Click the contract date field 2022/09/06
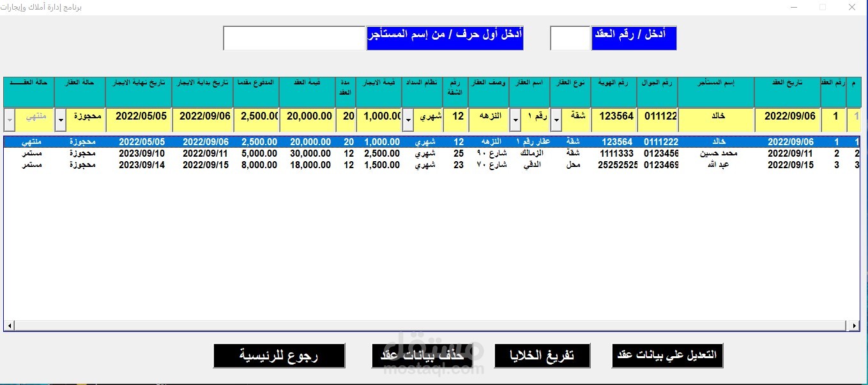This screenshot has height=385, width=868. pos(788,119)
